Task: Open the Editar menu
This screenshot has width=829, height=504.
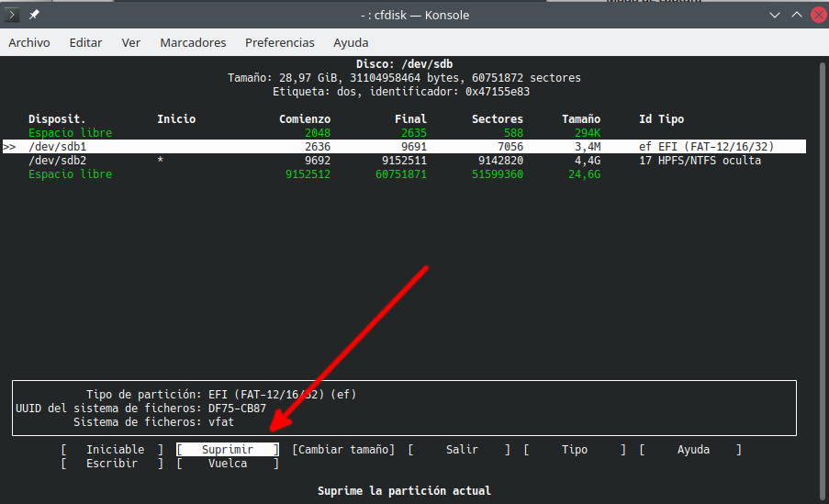Action: click(x=85, y=42)
